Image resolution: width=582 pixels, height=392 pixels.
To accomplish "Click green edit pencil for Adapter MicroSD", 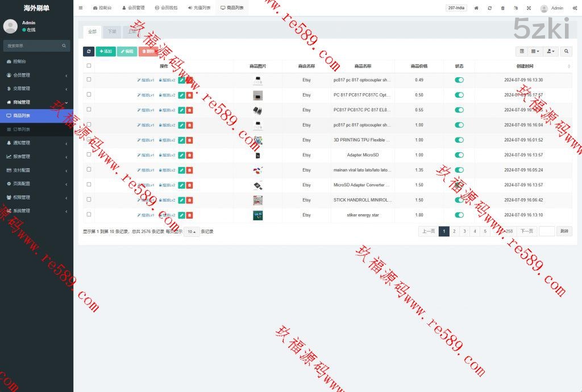I will coord(181,155).
